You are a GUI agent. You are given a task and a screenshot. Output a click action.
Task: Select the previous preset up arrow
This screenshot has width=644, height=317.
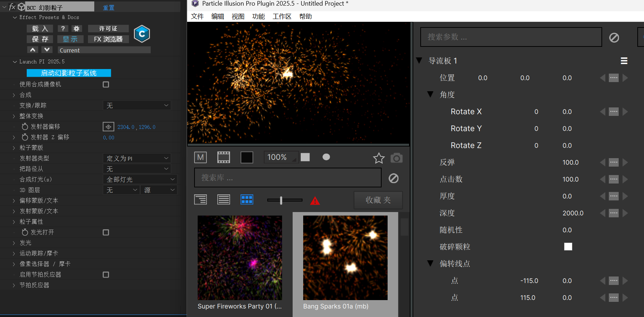click(x=32, y=50)
